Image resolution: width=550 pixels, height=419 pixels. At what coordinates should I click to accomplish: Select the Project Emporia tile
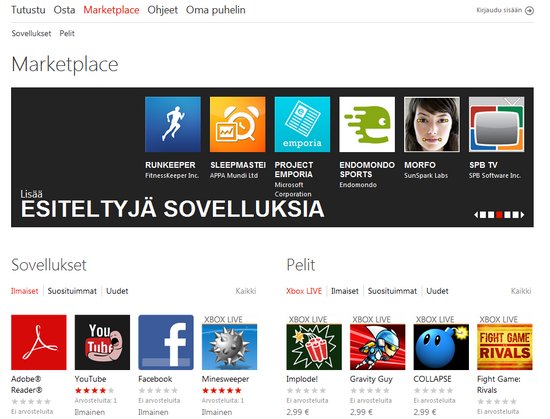[x=302, y=124]
